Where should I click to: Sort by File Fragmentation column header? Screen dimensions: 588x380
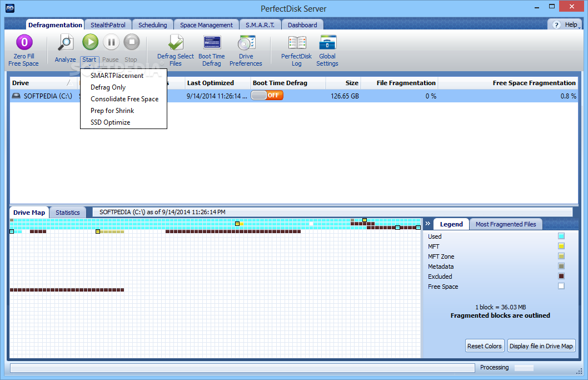[400, 83]
